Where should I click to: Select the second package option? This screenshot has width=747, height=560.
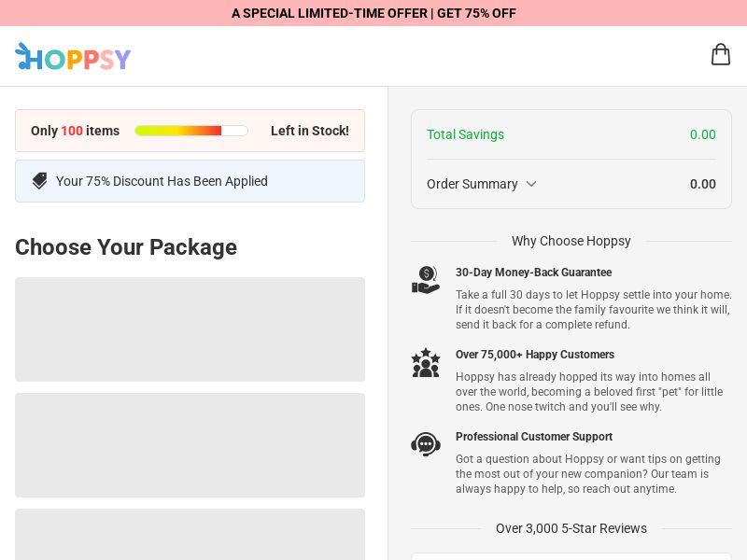coord(190,445)
